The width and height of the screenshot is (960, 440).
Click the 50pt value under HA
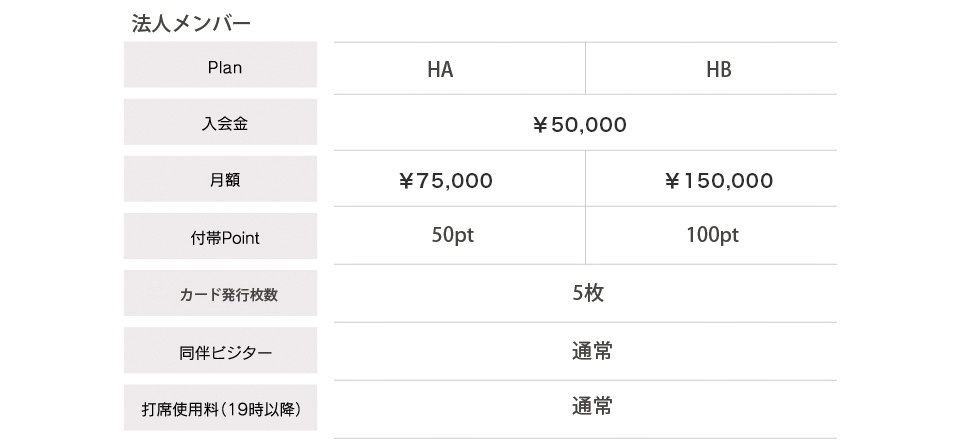tap(452, 236)
